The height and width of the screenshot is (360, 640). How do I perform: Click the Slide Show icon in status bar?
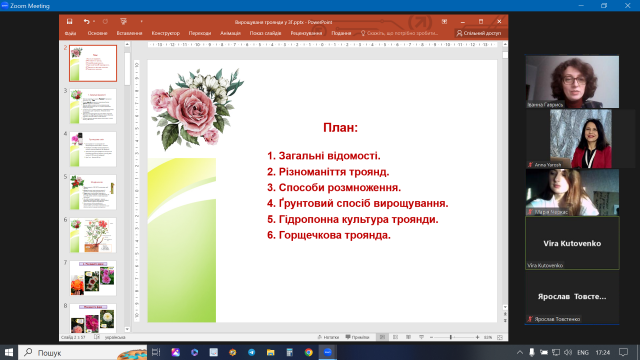[x=421, y=337]
